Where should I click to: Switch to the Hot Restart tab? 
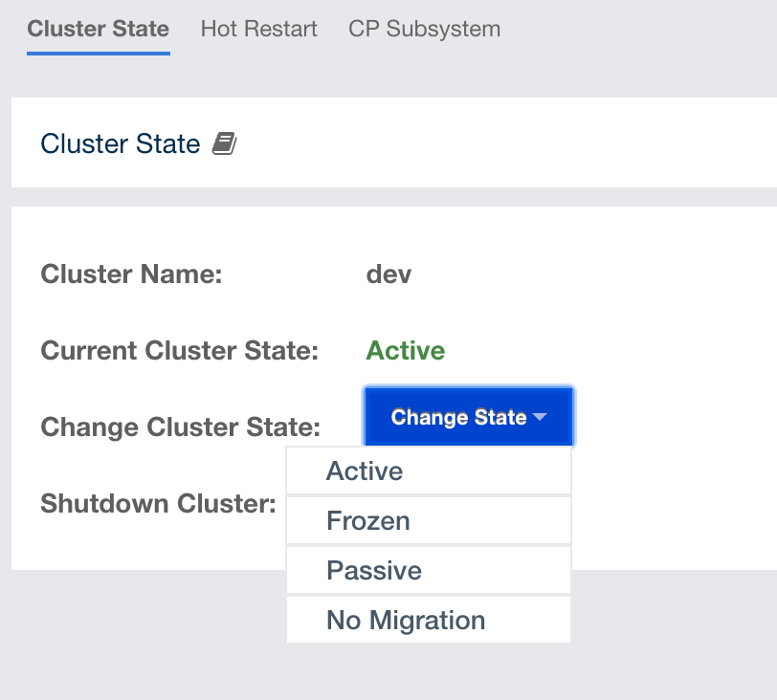click(258, 29)
